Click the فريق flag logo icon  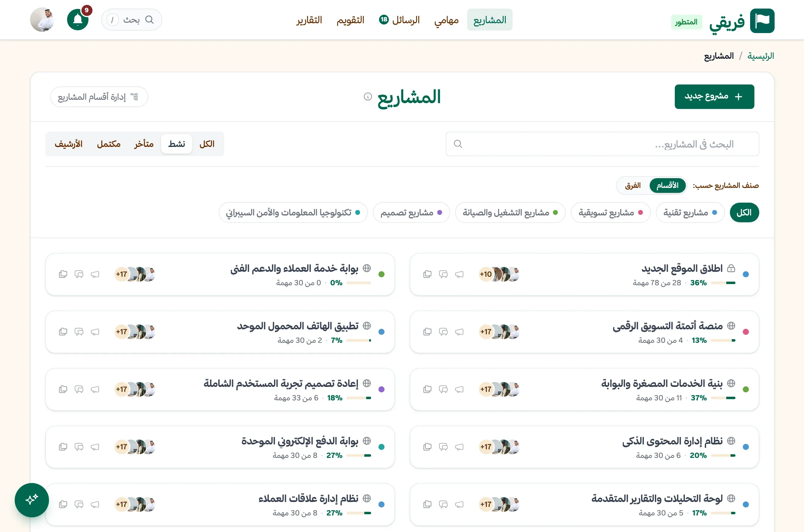(x=762, y=21)
